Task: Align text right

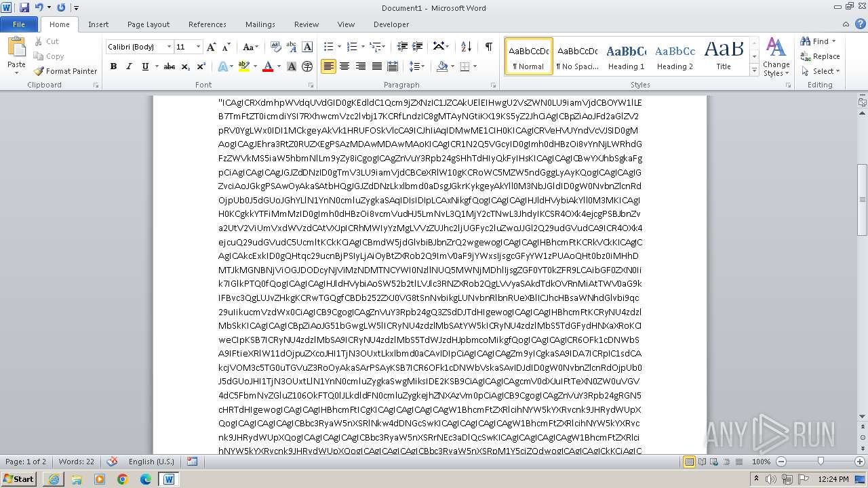Action: [x=361, y=66]
